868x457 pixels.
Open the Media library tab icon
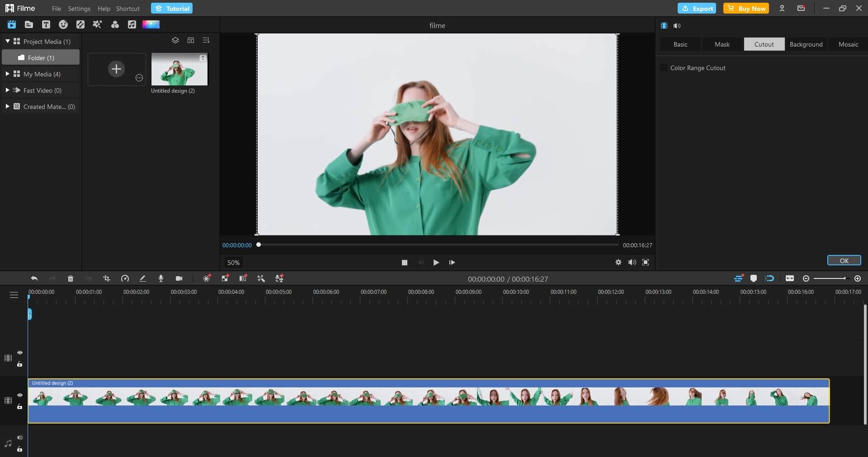tap(12, 24)
